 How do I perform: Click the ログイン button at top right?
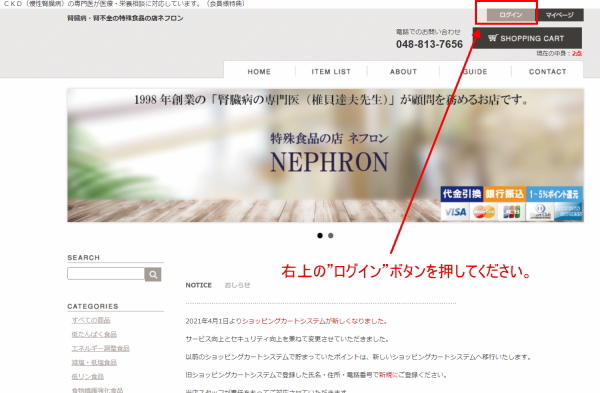511,15
